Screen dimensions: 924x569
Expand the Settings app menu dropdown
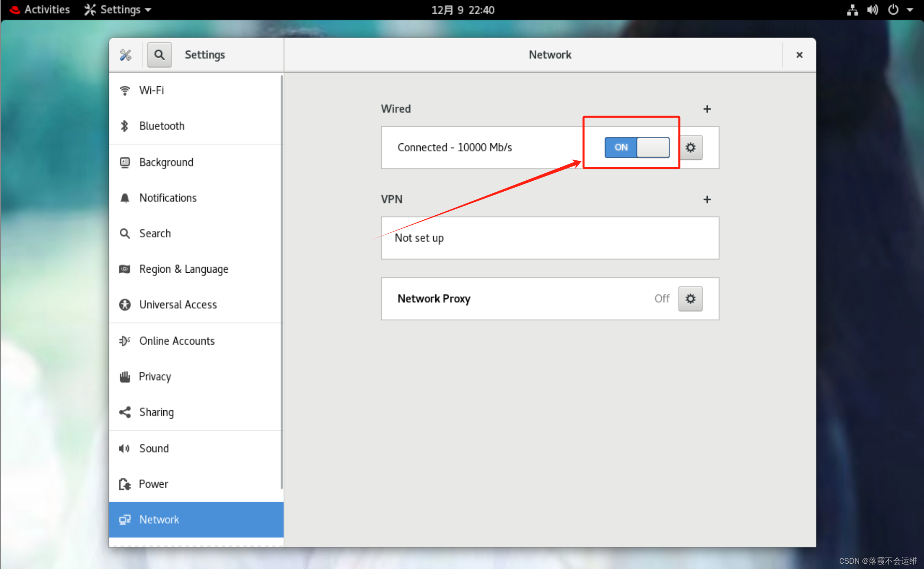[118, 10]
